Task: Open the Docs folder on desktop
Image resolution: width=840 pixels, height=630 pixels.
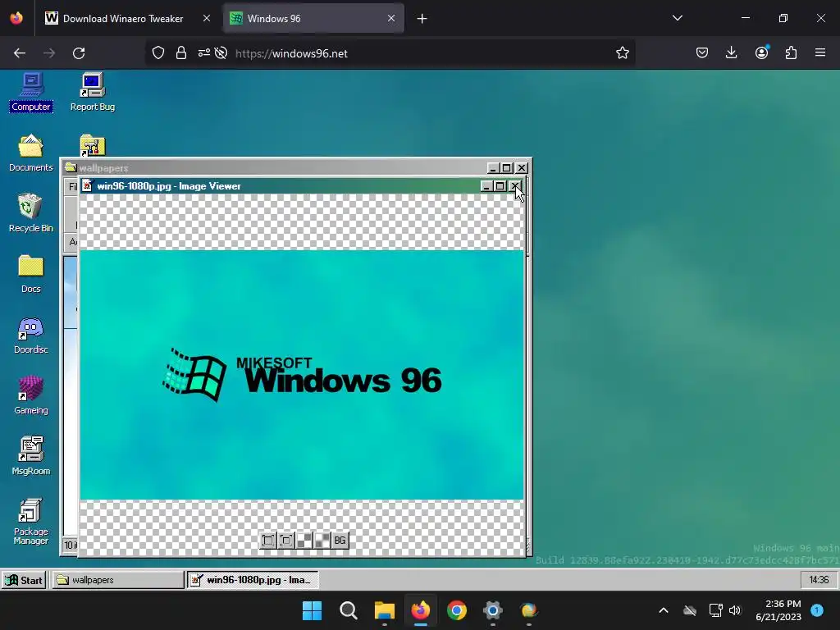Action: point(30,274)
